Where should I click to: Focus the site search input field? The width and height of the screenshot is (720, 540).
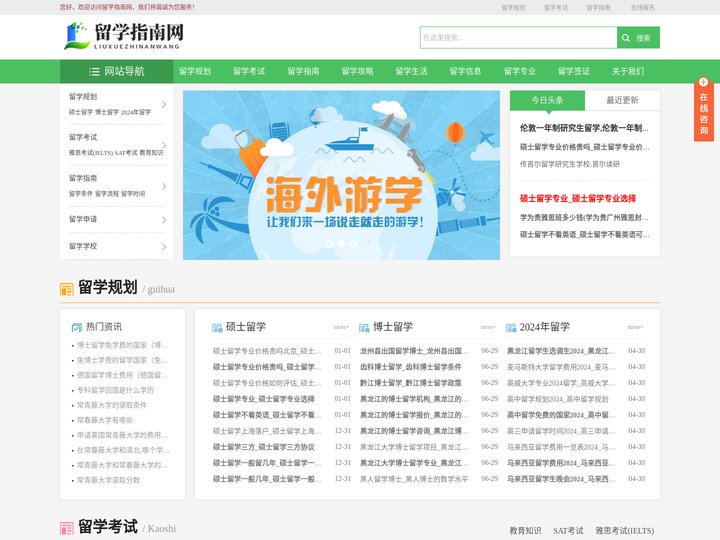(x=518, y=38)
